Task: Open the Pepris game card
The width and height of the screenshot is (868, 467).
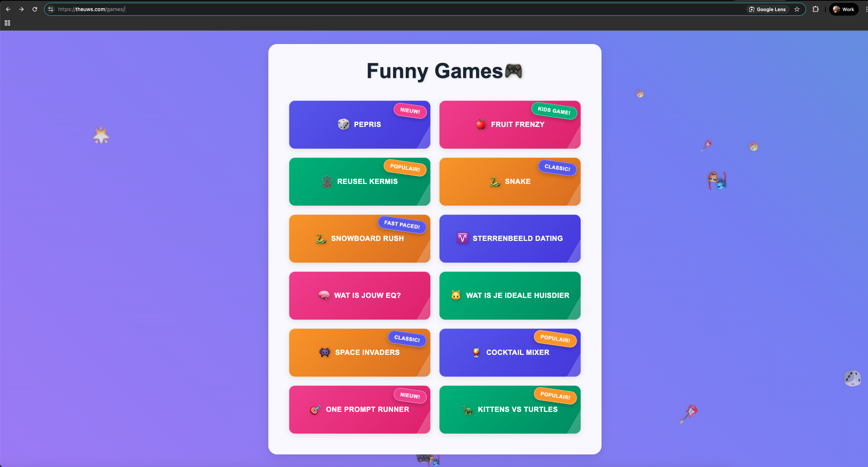Action: coord(359,125)
